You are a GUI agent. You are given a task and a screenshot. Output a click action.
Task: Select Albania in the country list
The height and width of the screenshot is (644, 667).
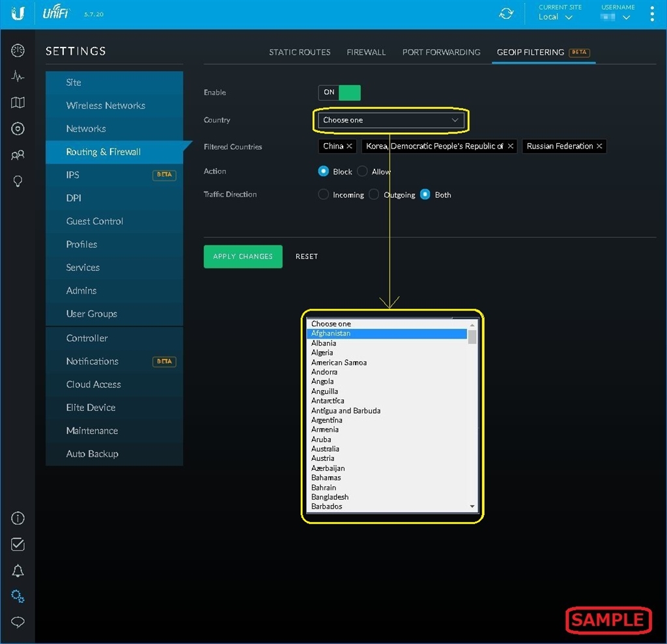387,343
